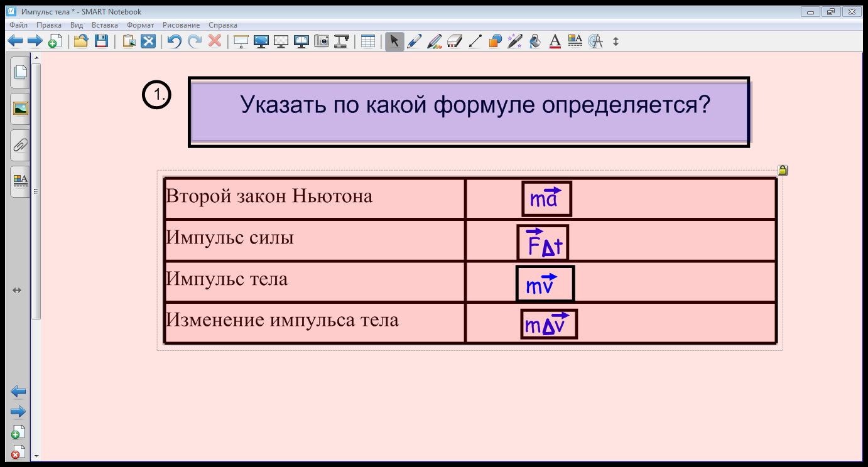Open the Формат menu

coord(140,25)
